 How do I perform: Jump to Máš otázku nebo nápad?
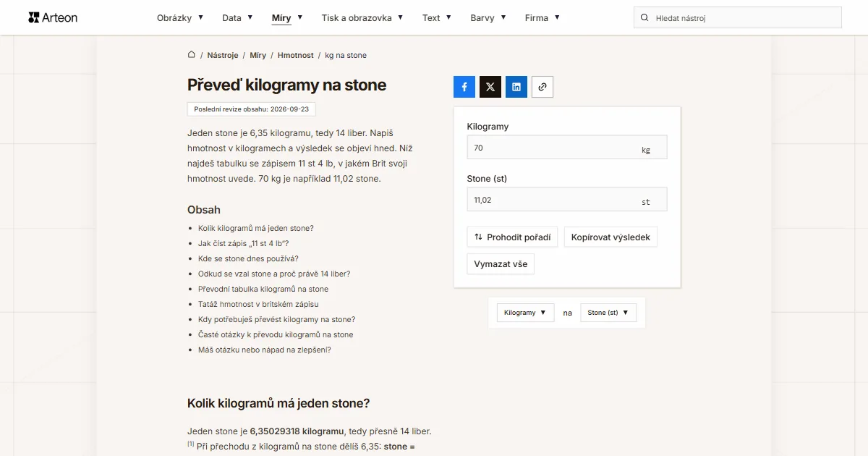(x=265, y=350)
